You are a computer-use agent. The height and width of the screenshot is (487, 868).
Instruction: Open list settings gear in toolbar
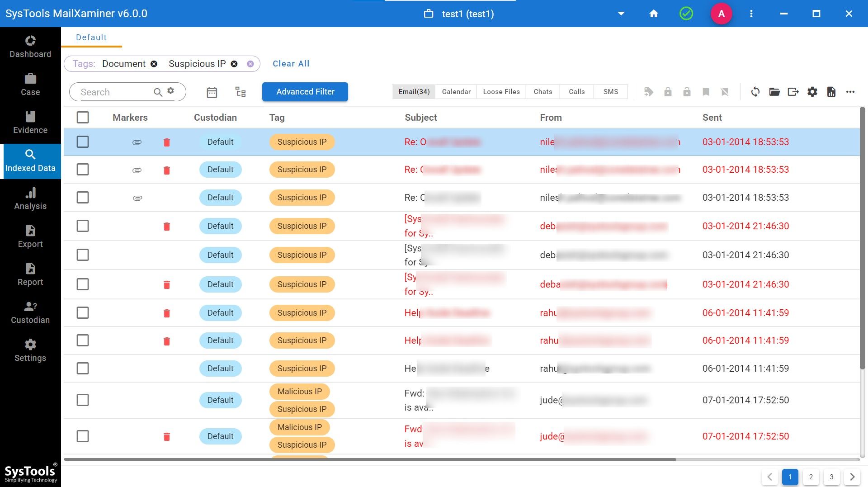click(812, 92)
